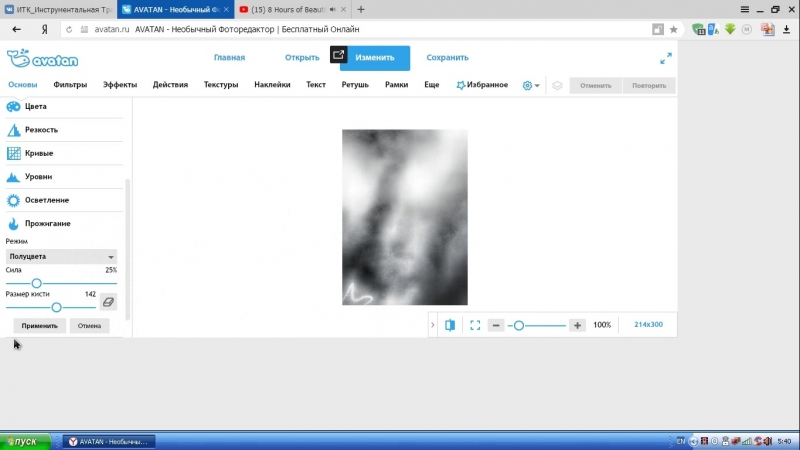The image size is (800, 450).
Task: Reload the page with the refresh icon
Action: pos(69,30)
